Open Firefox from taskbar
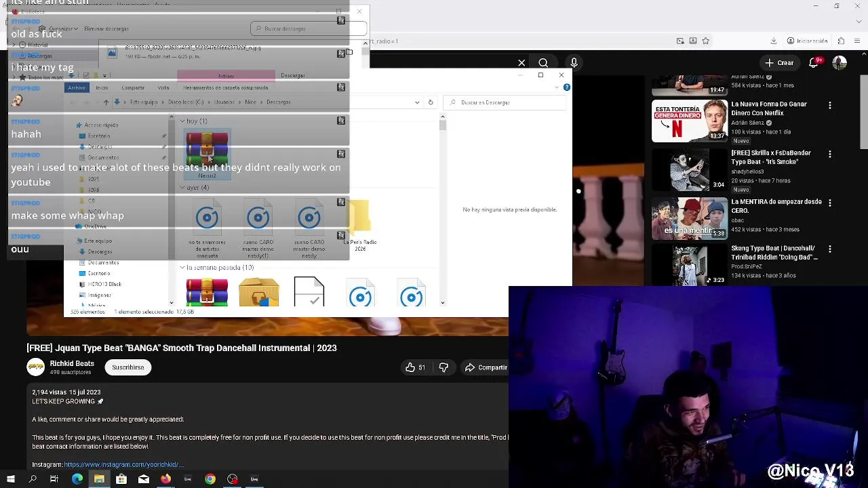Image resolution: width=868 pixels, height=488 pixels. 165,479
